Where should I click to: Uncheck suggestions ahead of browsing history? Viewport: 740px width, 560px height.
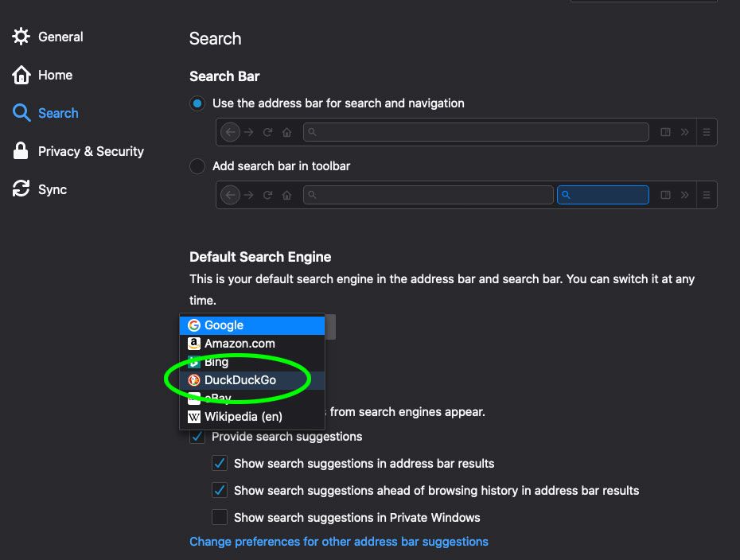220,490
